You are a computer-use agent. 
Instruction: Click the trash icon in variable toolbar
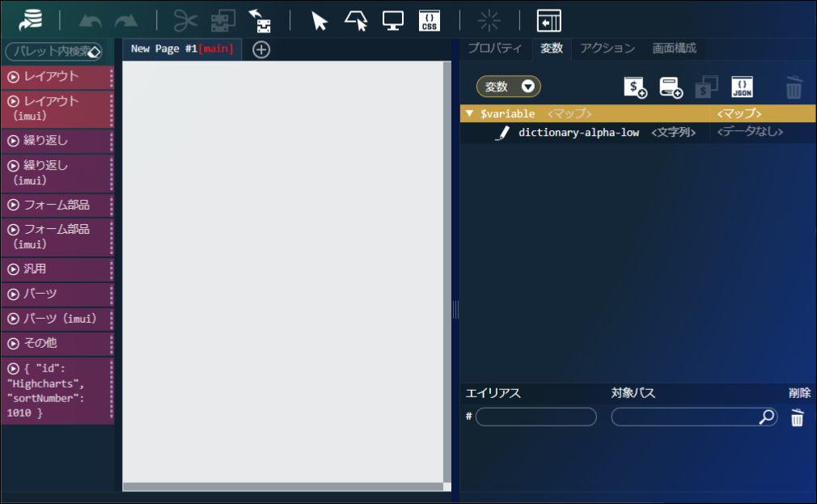794,87
